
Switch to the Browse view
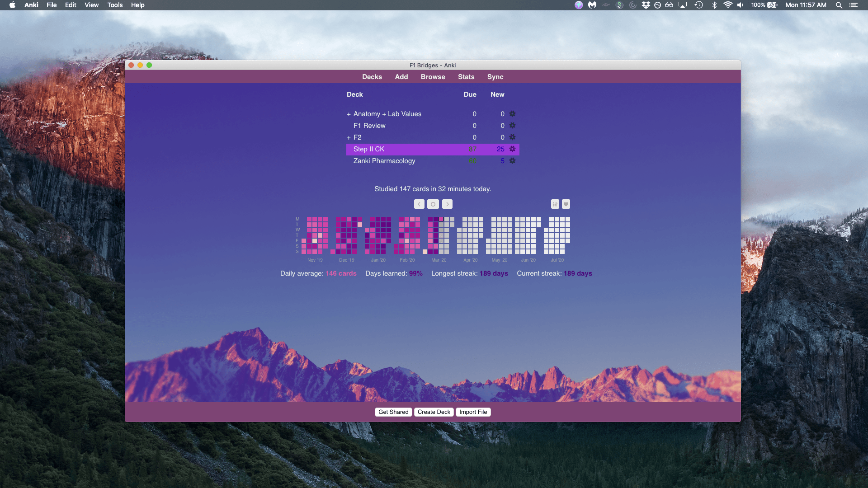433,77
